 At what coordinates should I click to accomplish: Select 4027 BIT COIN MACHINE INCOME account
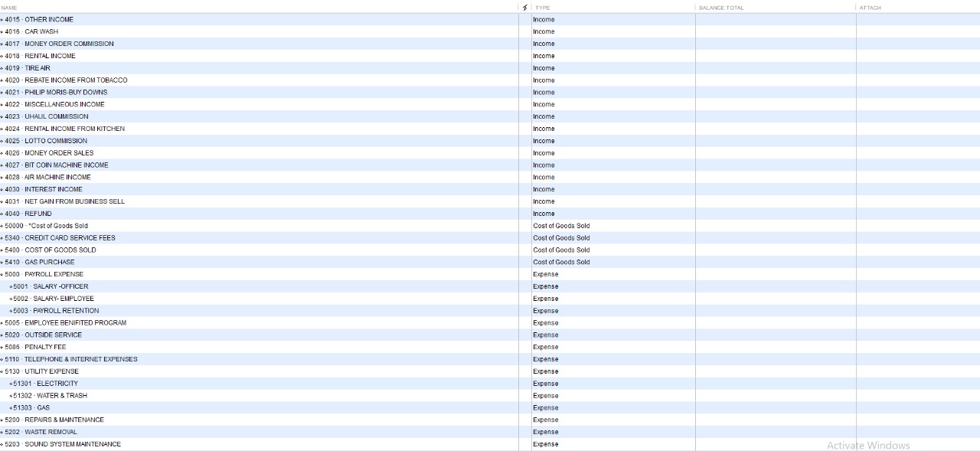click(67, 165)
